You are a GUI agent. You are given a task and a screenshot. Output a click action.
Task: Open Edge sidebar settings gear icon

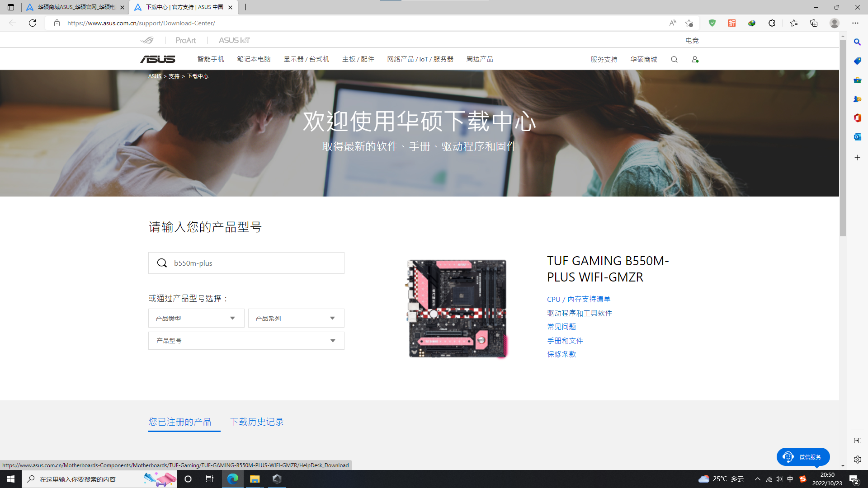point(857,460)
